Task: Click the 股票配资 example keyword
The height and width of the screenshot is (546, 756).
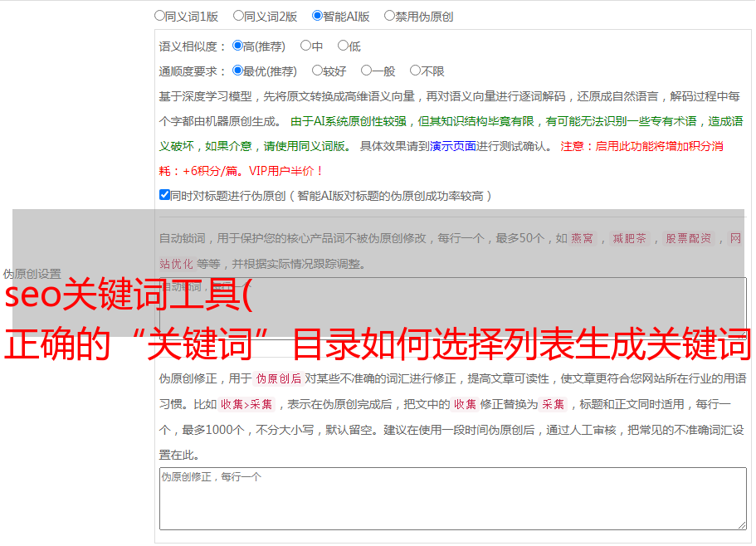Action: pos(689,238)
